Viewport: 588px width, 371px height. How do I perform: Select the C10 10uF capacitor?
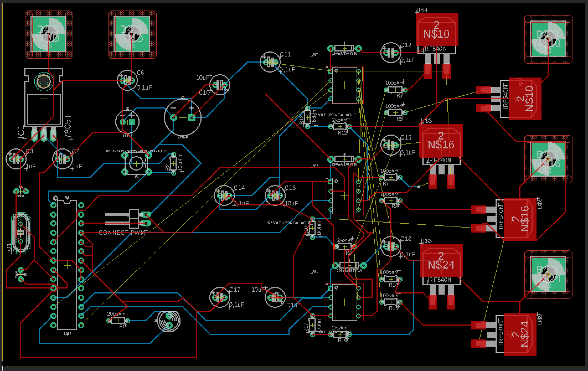pyautogui.click(x=220, y=85)
